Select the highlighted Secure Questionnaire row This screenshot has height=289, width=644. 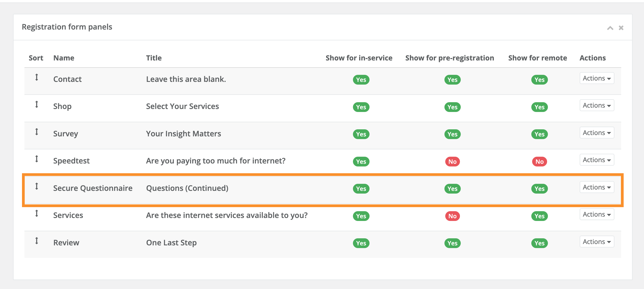pos(272,188)
